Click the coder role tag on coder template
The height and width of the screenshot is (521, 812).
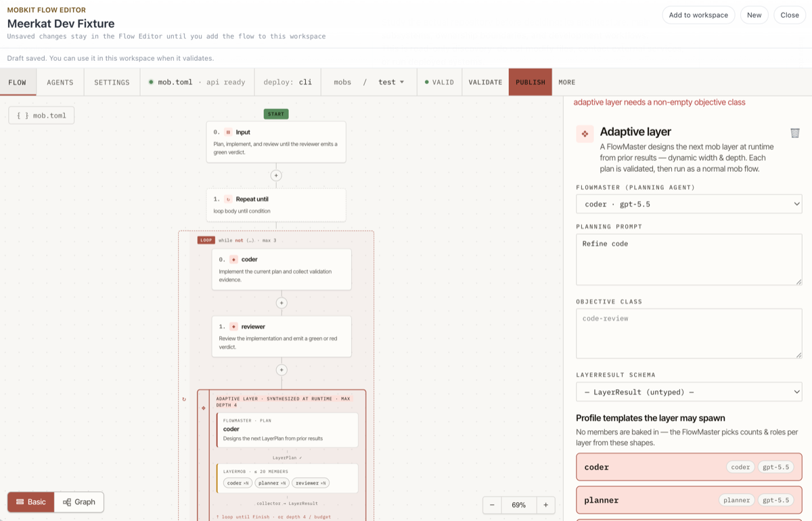740,467
